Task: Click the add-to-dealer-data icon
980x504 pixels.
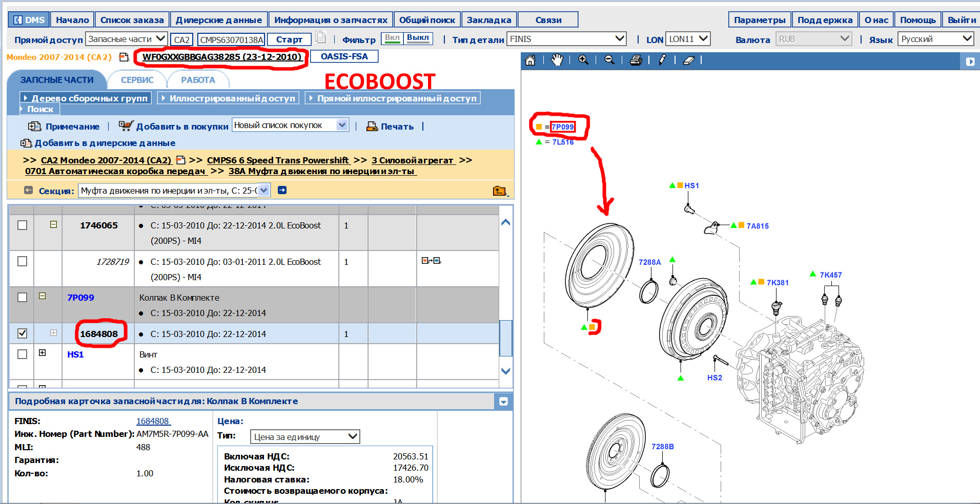Action: click(x=26, y=143)
